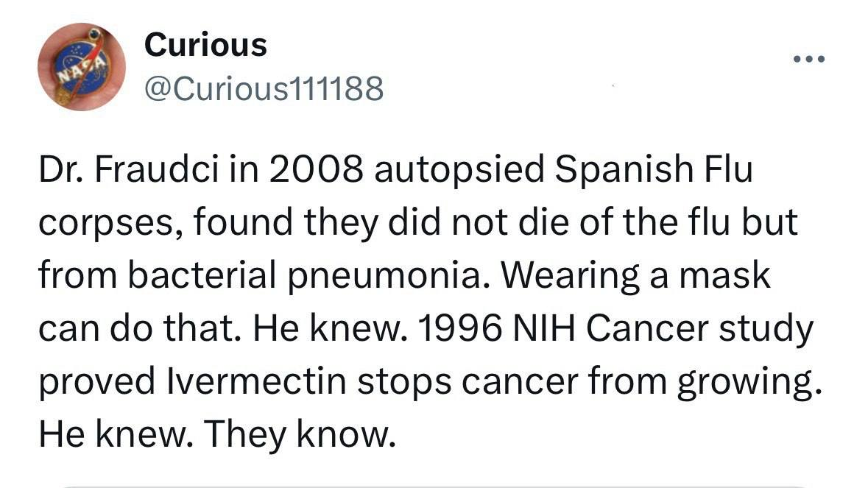868x488 pixels.
Task: Click the year "1996" in the tweet
Action: tap(461, 329)
